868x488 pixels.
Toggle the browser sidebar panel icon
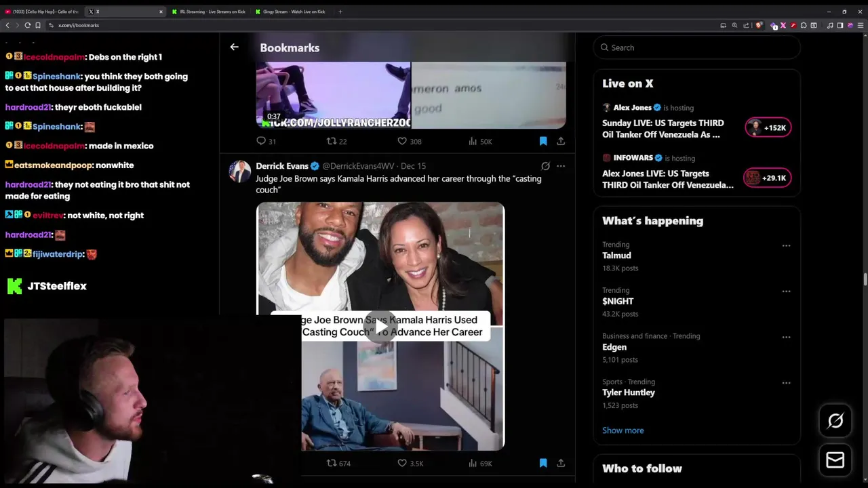(840, 25)
